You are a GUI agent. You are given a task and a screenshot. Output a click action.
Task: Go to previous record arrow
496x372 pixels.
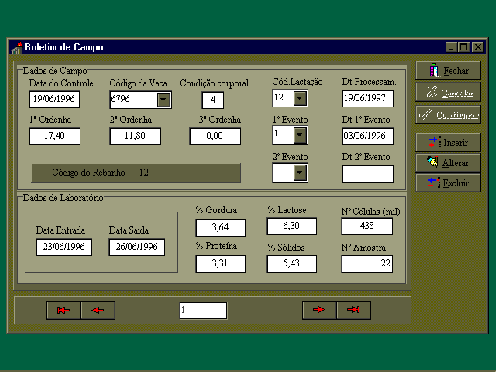click(98, 311)
